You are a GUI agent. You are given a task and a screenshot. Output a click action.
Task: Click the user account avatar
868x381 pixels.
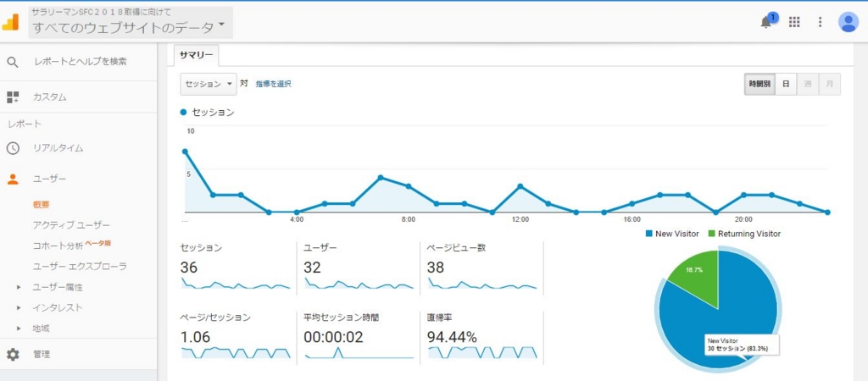[848, 22]
